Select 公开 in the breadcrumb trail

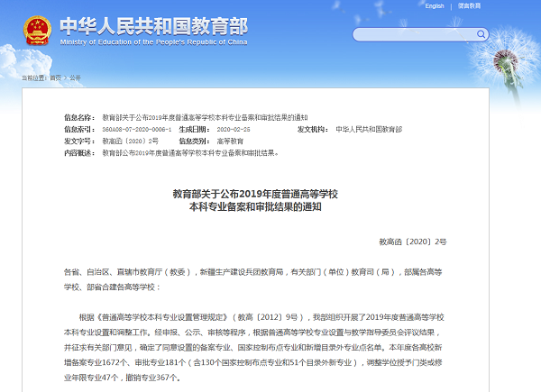tap(75, 78)
